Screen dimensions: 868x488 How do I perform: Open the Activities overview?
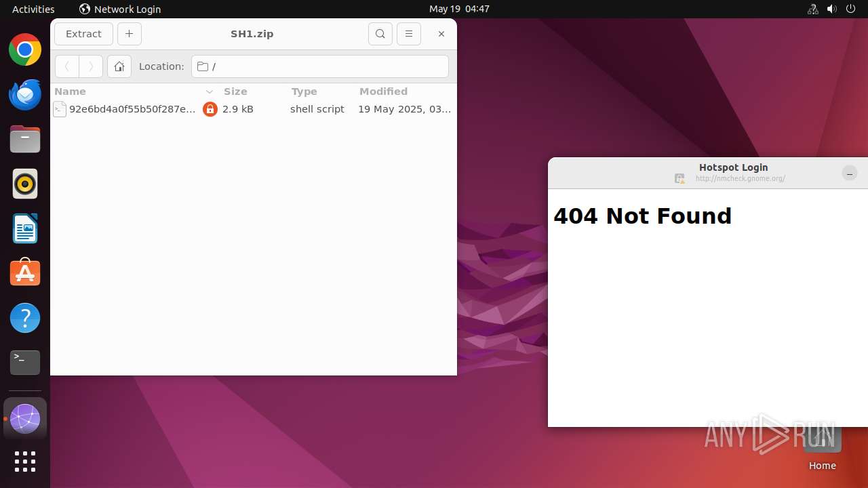point(33,9)
